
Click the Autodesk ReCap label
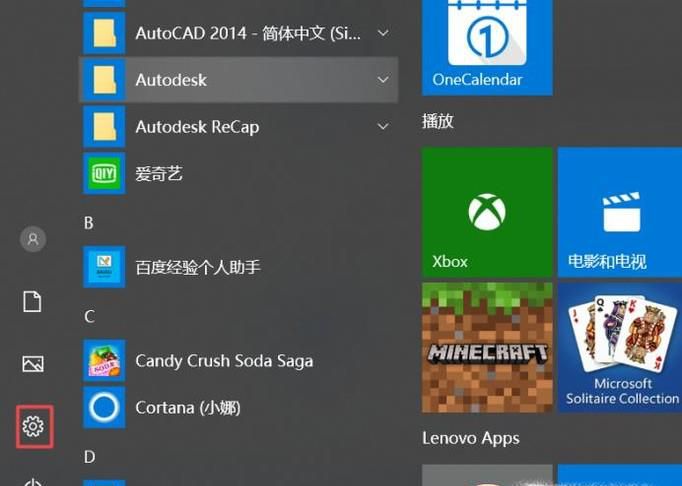click(x=197, y=127)
